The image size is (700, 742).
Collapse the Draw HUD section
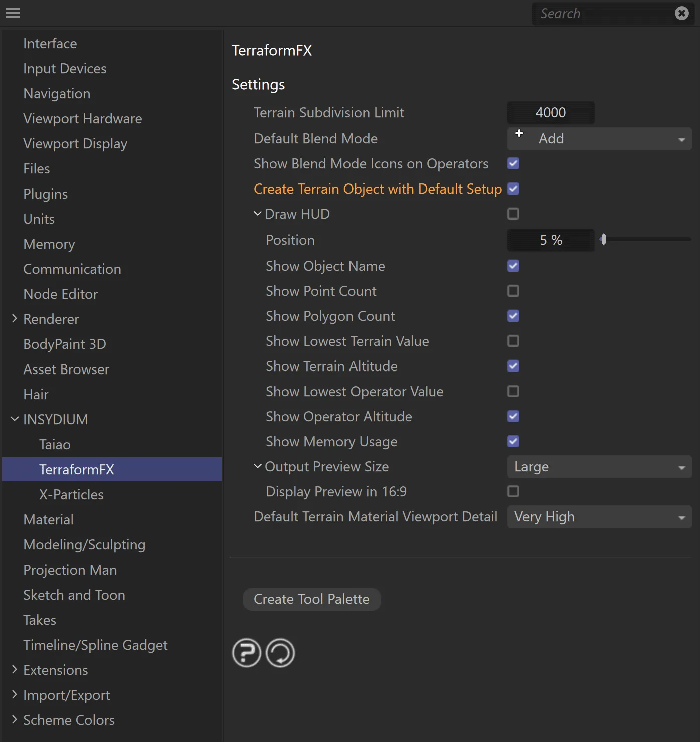(258, 213)
